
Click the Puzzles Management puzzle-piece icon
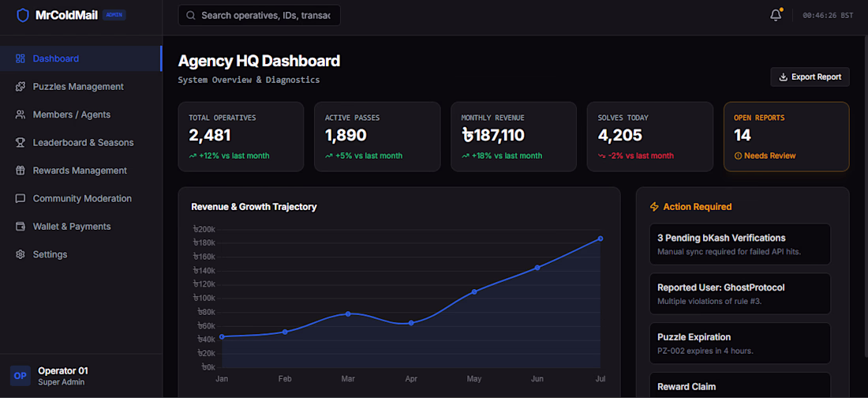point(21,87)
